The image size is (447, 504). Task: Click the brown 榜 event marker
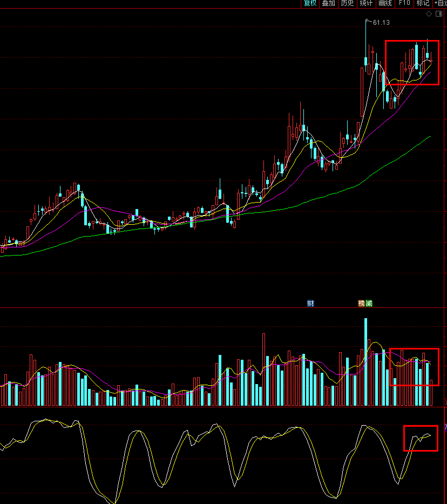[x=362, y=303]
